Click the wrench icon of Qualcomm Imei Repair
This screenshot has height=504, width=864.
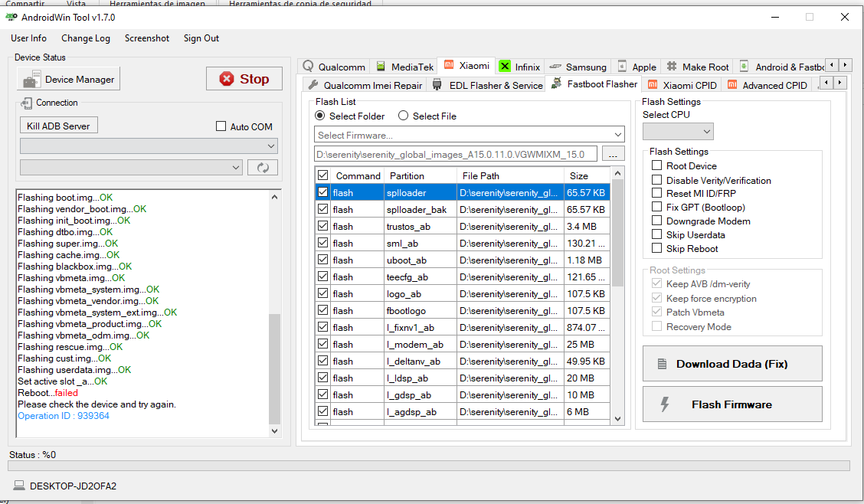pos(313,85)
